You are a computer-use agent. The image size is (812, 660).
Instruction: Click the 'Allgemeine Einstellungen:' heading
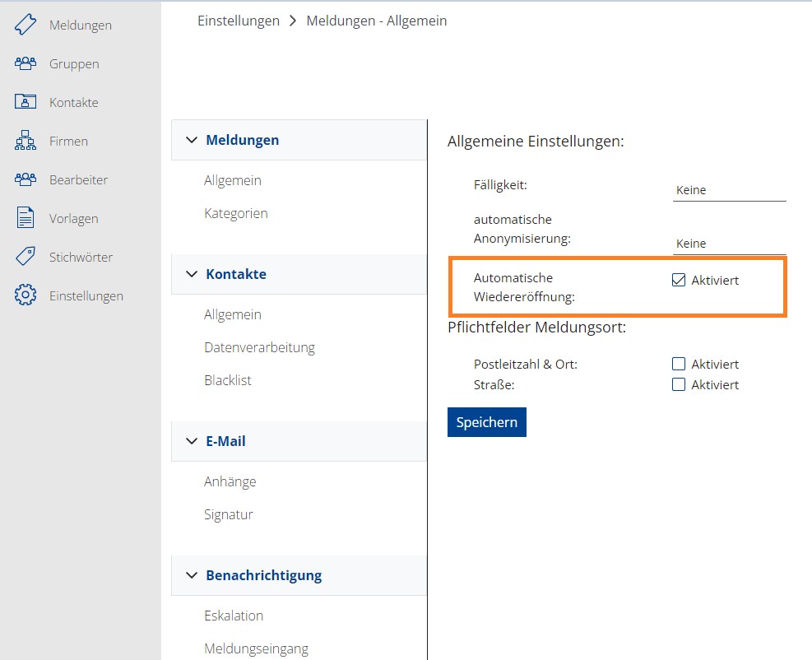(x=536, y=142)
